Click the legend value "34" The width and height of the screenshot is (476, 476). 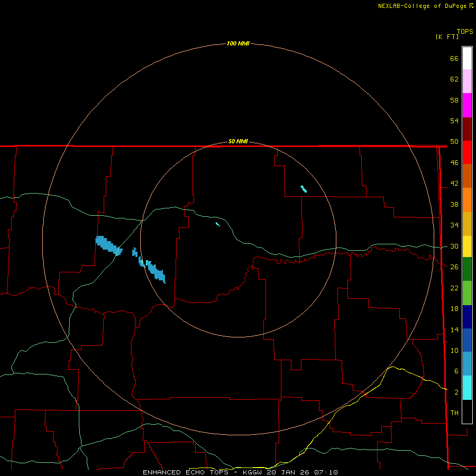(454, 225)
